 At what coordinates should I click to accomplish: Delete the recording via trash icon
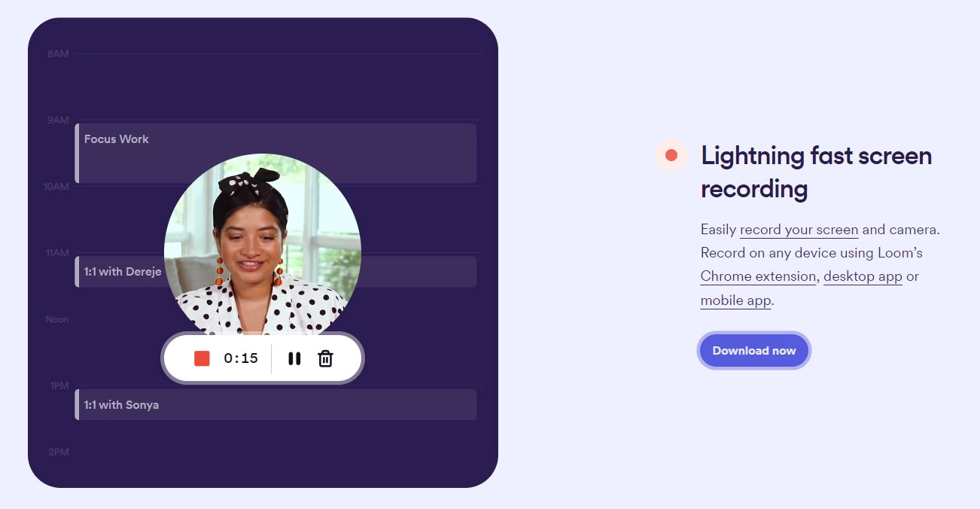coord(325,358)
